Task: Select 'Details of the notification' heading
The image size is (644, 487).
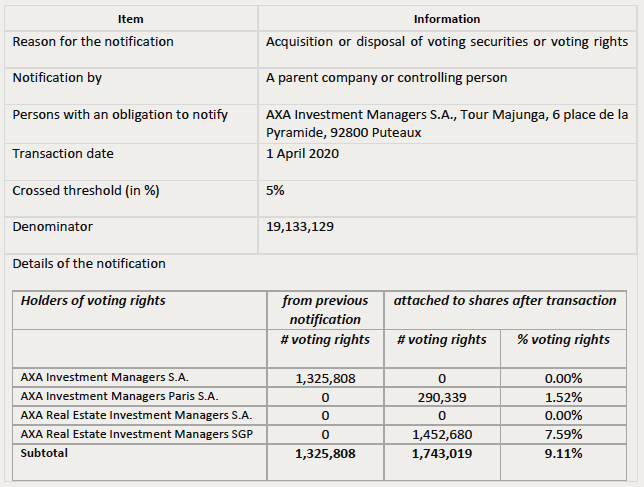Action: (89, 264)
